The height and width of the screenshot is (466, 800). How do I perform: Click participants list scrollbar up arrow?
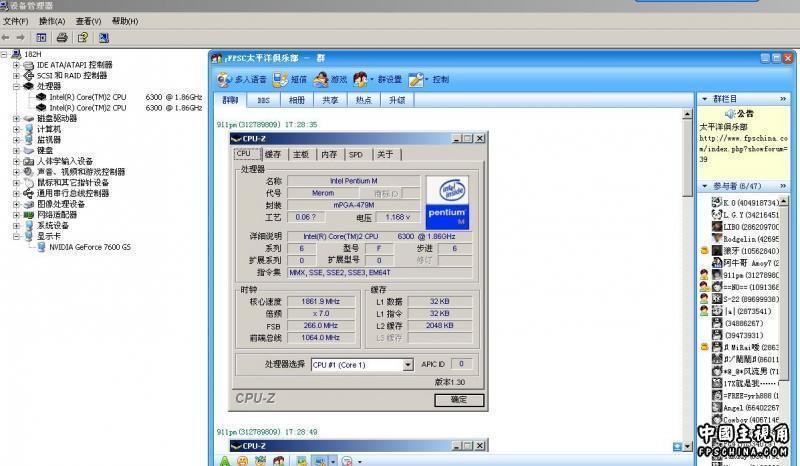pos(784,202)
